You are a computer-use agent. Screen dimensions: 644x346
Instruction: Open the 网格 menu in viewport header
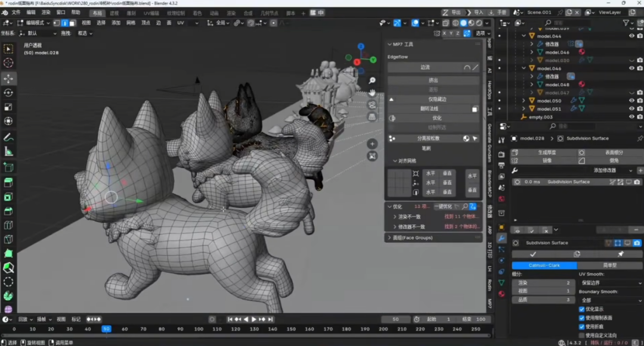point(131,23)
